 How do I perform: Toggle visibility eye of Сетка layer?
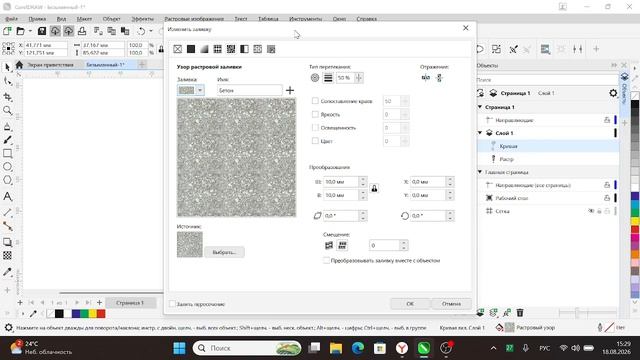[x=591, y=211]
